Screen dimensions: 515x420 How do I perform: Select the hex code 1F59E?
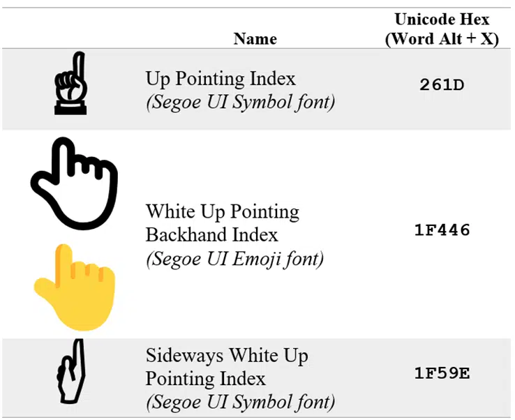(442, 373)
